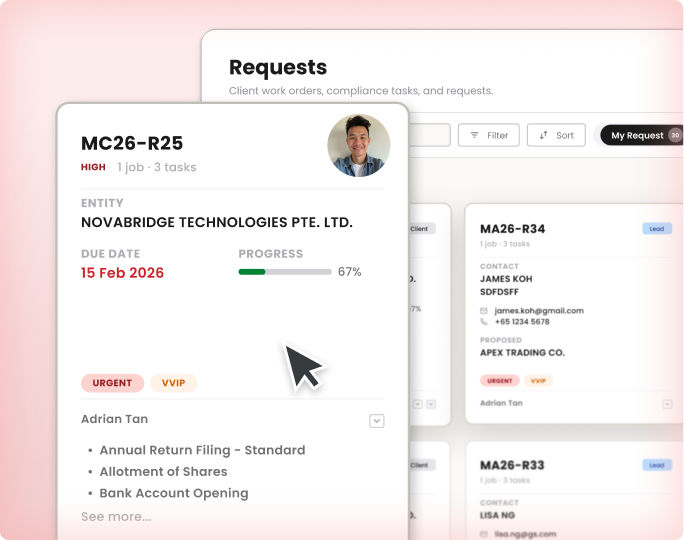Viewport: 684px width, 540px height.
Task: Click the VVIP tag on MC26-R25
Action: point(174,383)
